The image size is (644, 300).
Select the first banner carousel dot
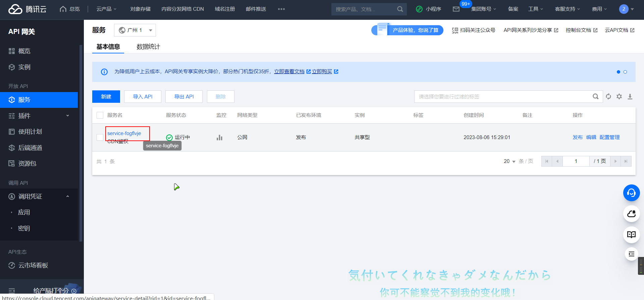(618, 72)
